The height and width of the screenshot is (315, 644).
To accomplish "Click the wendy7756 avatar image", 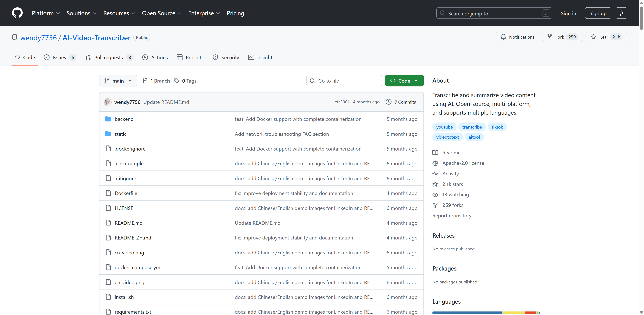I will click(x=108, y=102).
